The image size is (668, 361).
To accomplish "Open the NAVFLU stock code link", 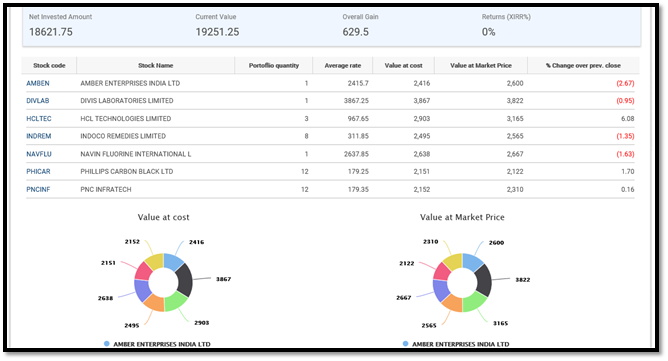I will point(39,154).
